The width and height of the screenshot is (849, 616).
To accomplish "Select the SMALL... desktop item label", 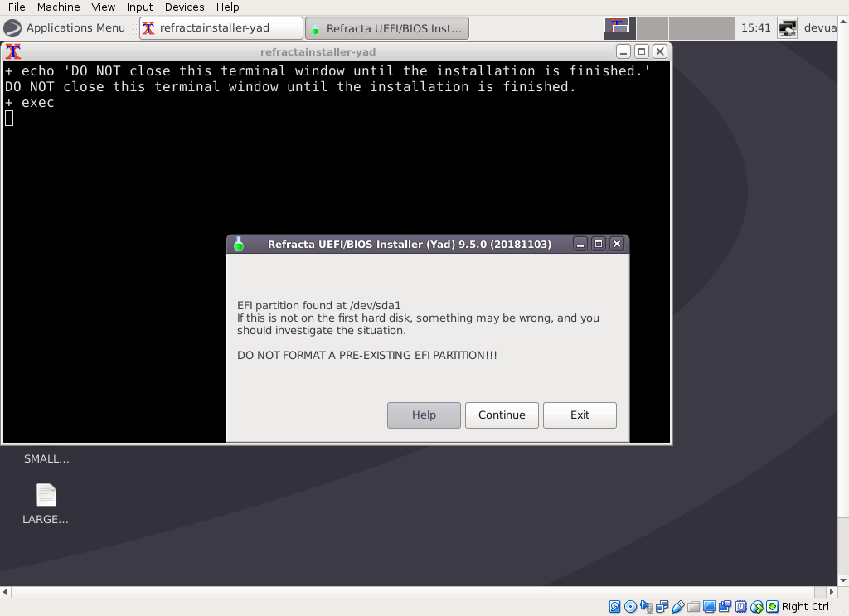I will (x=46, y=459).
